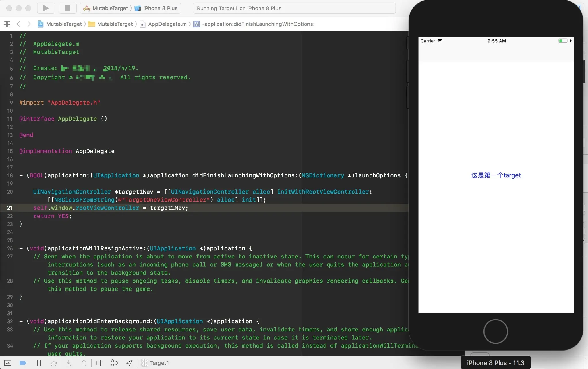This screenshot has height=369, width=588.
Task: Click the #import "AppDelegate.h" line
Action: [60, 103]
